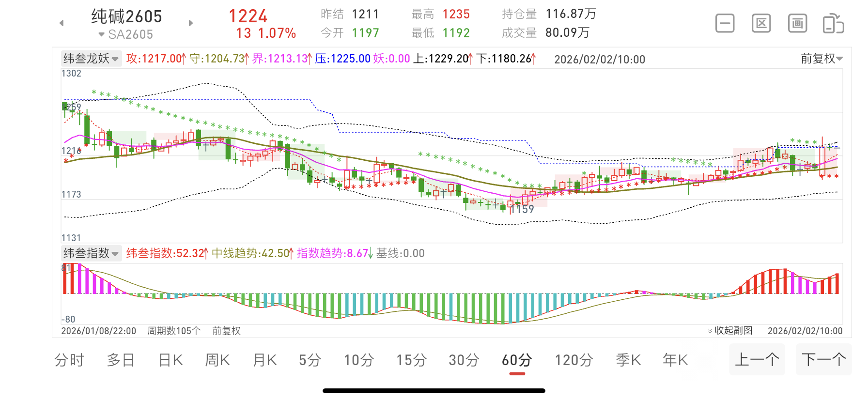Tap the boxed '一' icon in header
868x401 pixels.
click(725, 23)
